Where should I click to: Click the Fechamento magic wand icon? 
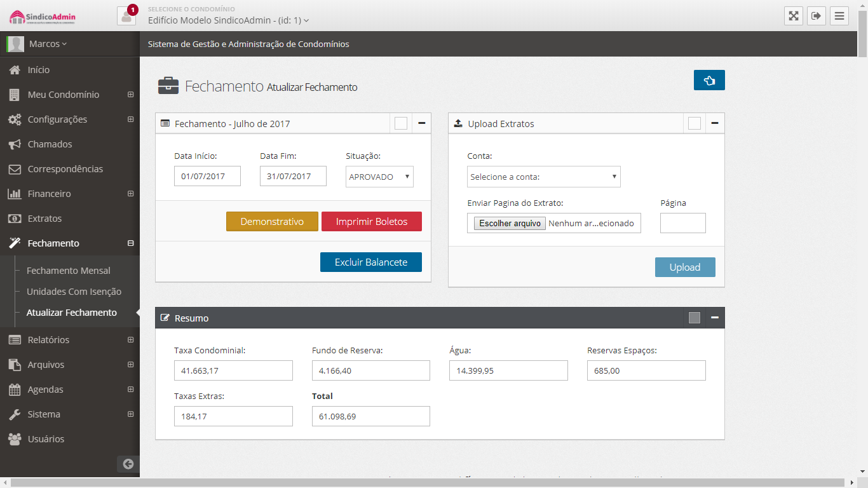pos(15,243)
